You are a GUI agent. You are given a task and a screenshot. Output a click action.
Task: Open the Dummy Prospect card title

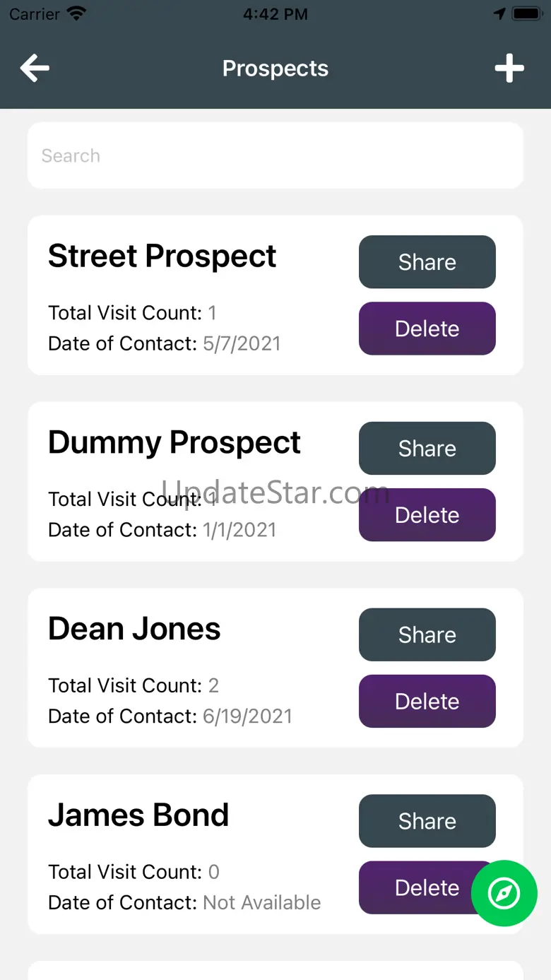coord(174,442)
